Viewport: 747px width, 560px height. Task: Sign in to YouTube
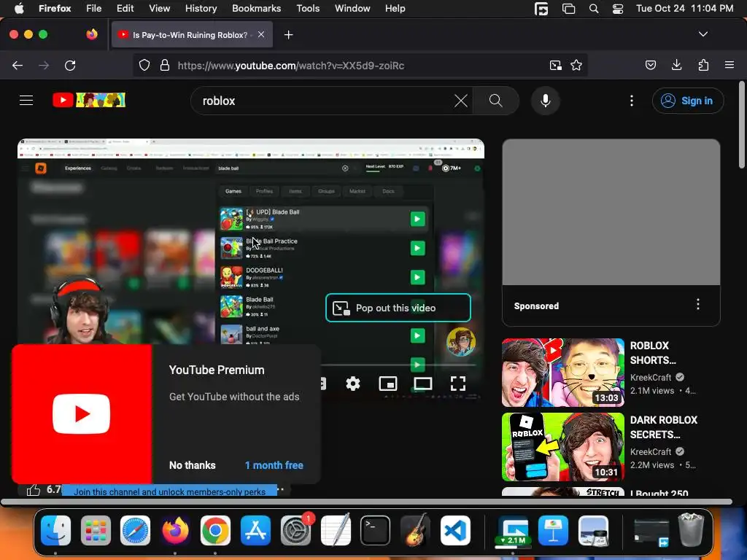coord(688,101)
